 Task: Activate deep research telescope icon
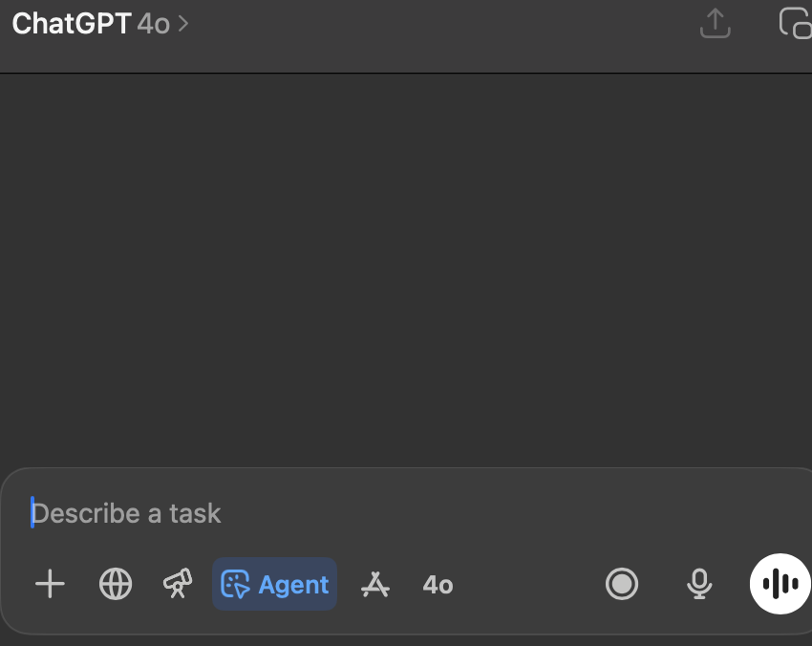click(178, 583)
